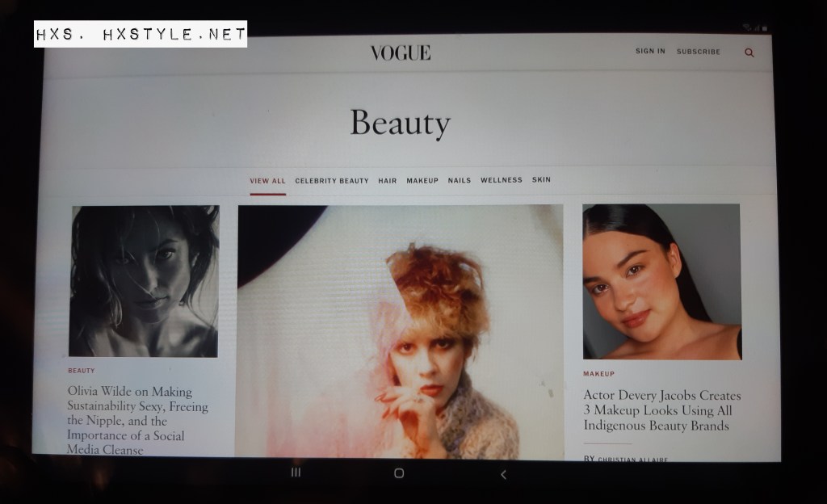
Task: Tap the Android recent apps icon
Action: (296, 472)
